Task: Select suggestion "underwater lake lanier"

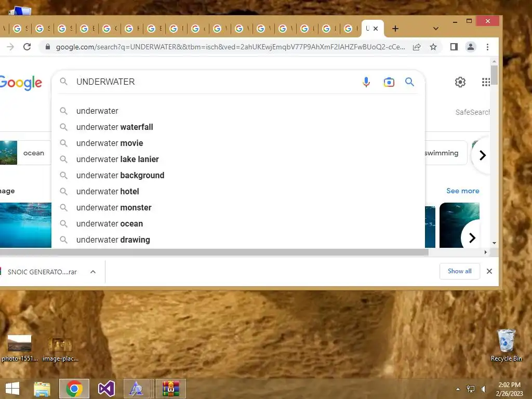Action: (117, 159)
